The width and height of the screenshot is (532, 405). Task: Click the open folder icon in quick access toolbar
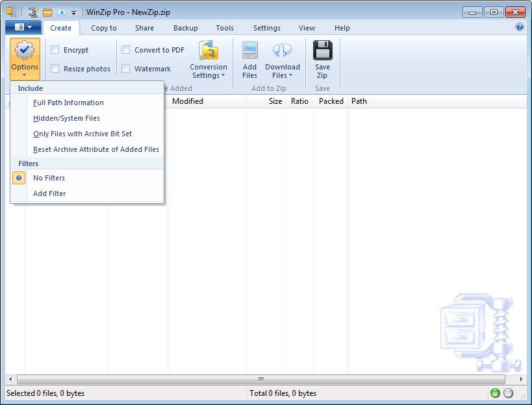tap(47, 12)
